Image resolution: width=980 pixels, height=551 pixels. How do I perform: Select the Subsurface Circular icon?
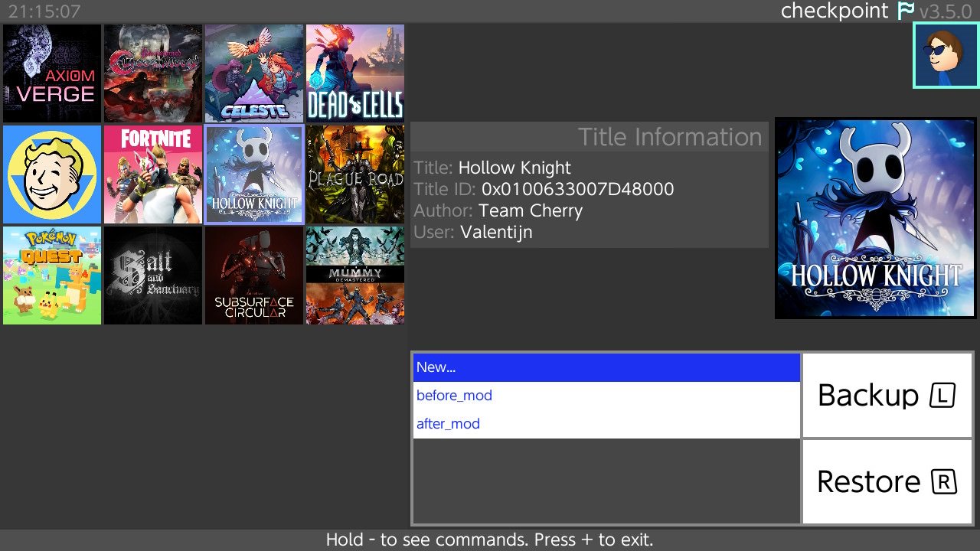(x=254, y=275)
